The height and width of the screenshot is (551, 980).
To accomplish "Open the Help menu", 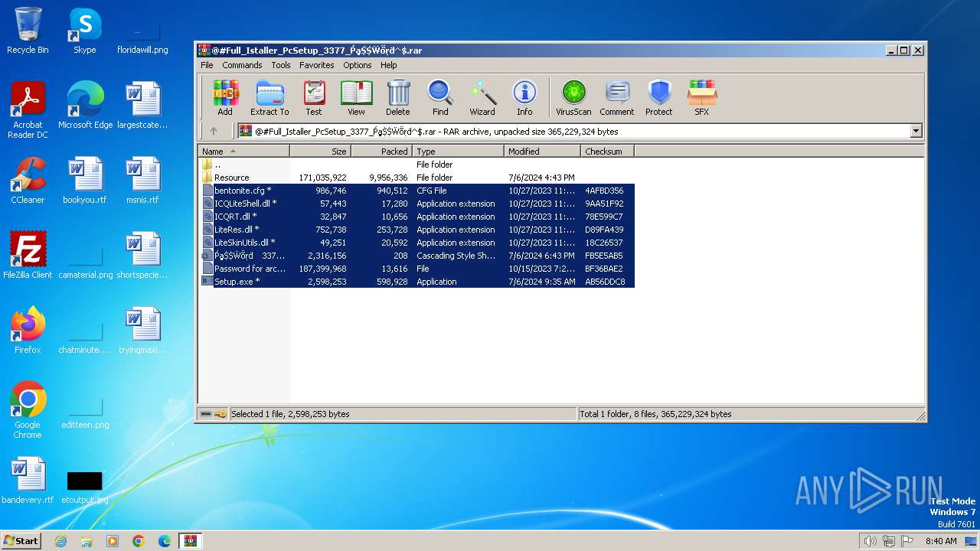I will [389, 65].
